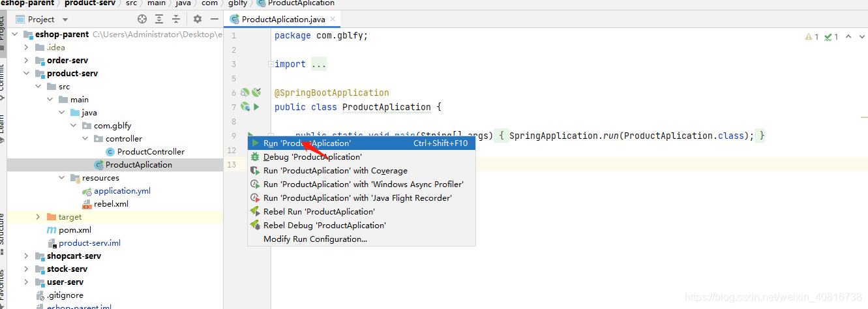
Task: Select Run 'ProductAplication' menu entry
Action: 361,143
